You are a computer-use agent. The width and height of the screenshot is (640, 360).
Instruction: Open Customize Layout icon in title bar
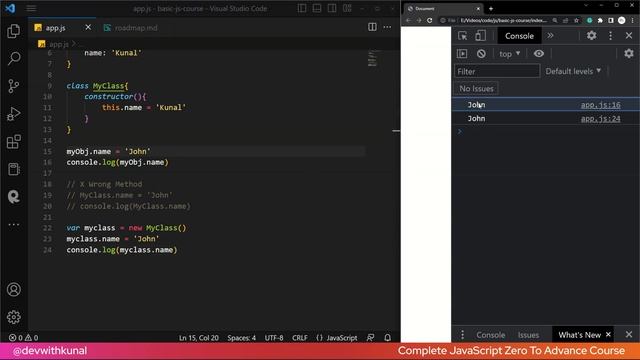click(347, 8)
